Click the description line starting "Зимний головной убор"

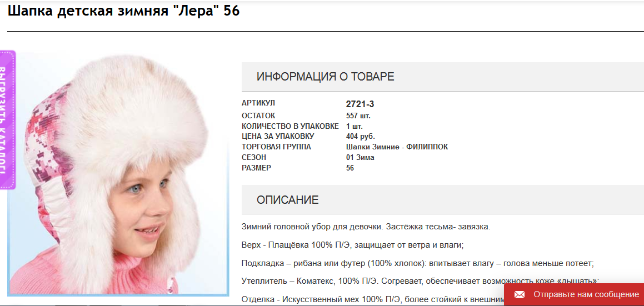[366, 227]
